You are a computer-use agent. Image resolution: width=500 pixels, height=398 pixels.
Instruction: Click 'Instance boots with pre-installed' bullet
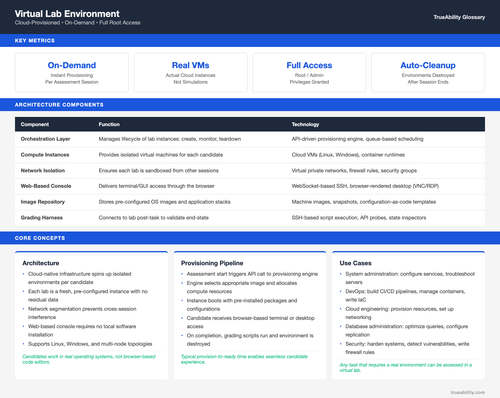[242, 305]
